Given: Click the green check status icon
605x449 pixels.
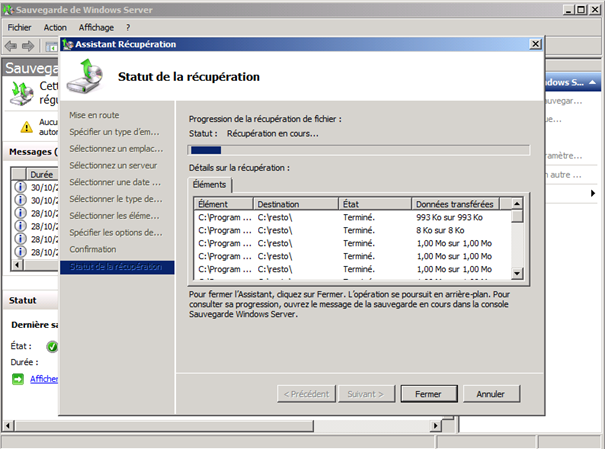Looking at the screenshot, I should (52, 347).
